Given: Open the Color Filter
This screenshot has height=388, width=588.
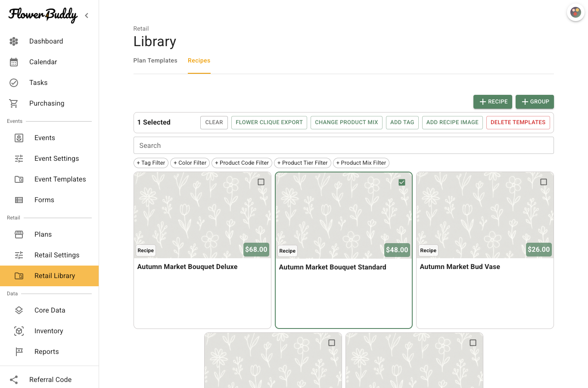Looking at the screenshot, I should [190, 163].
